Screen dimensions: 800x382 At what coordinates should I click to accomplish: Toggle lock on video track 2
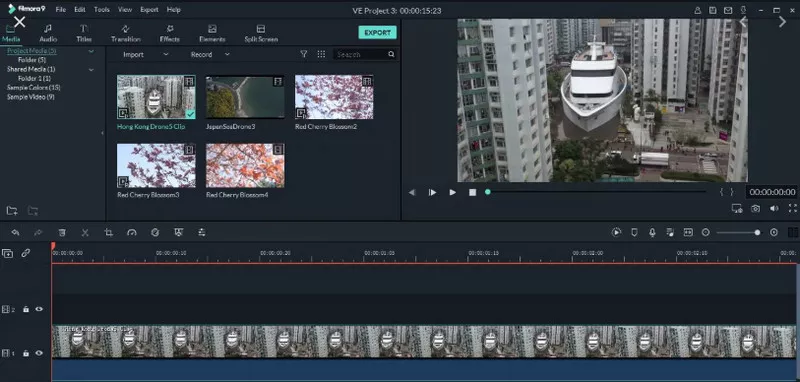pyautogui.click(x=26, y=309)
